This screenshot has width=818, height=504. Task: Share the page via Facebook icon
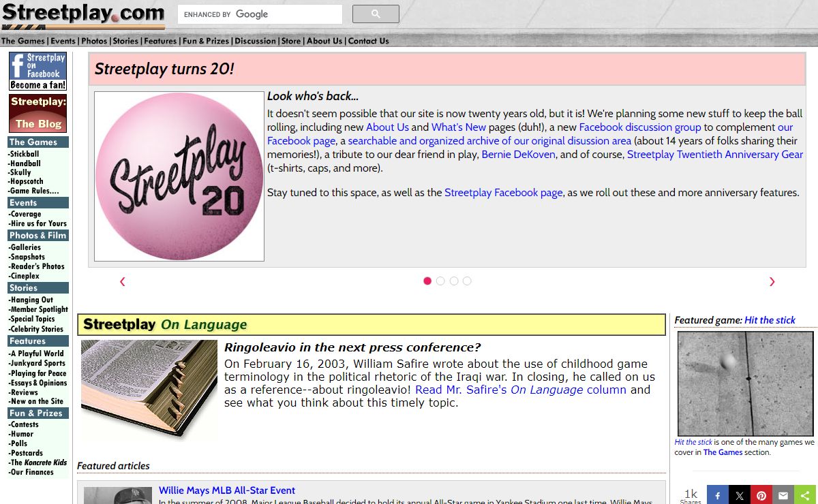tap(718, 496)
